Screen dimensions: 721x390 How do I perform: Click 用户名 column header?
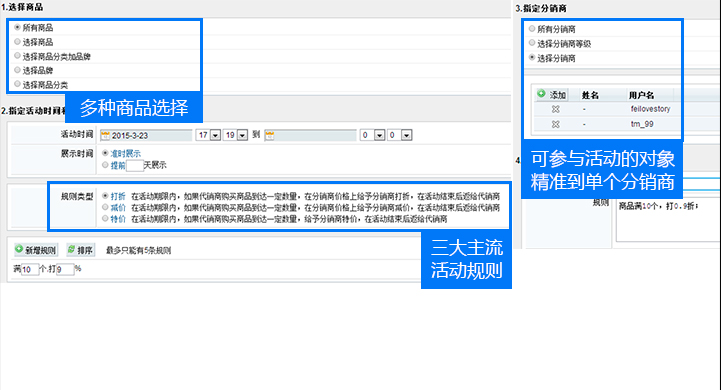pyautogui.click(x=641, y=95)
